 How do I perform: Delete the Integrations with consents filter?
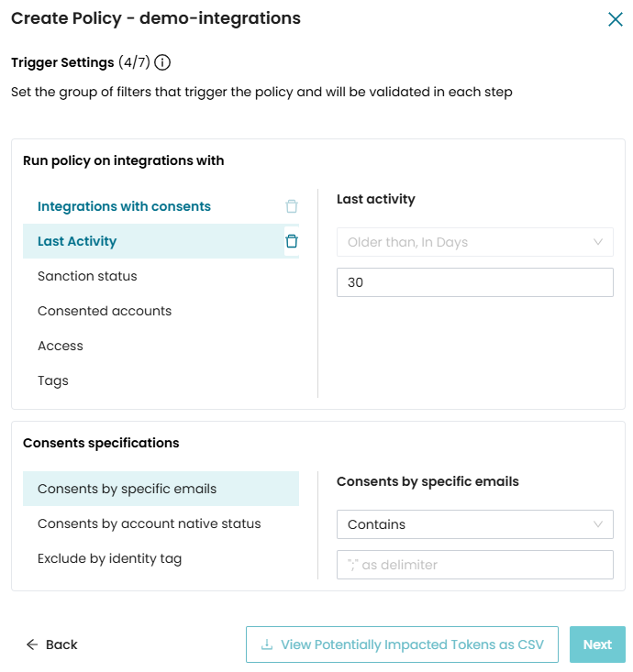pyautogui.click(x=292, y=206)
